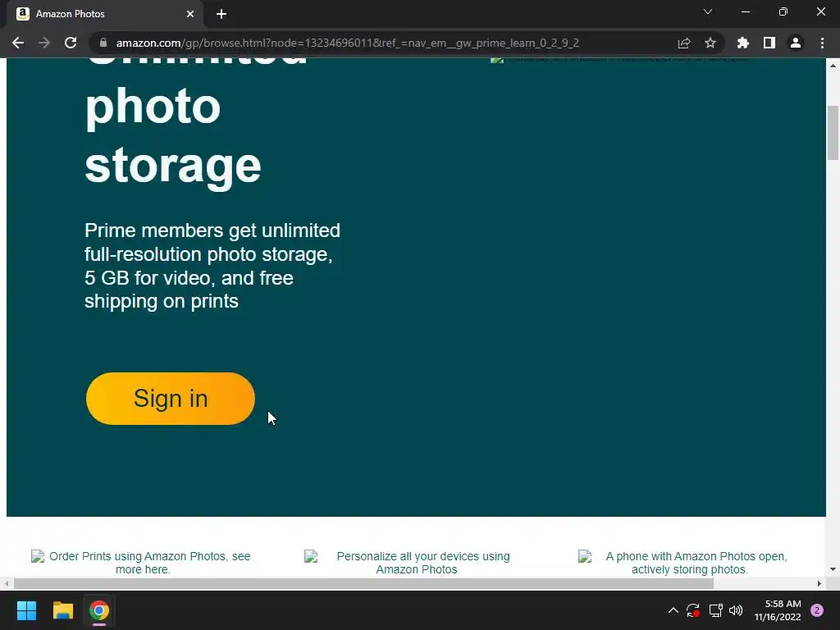Close the Amazon Photos tab

190,14
